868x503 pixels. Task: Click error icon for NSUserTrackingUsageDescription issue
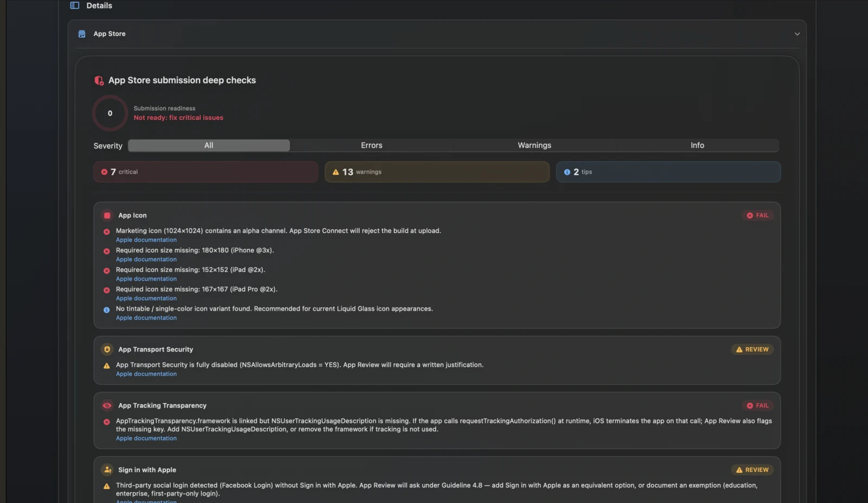point(107,422)
